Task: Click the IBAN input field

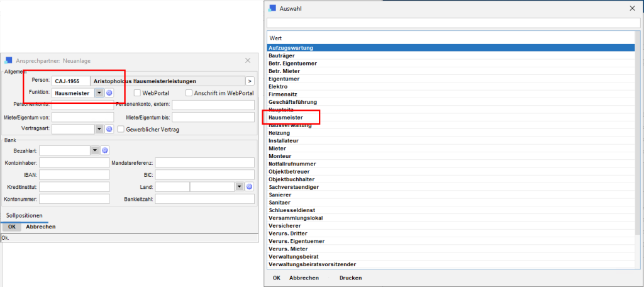Action: pyautogui.click(x=74, y=175)
